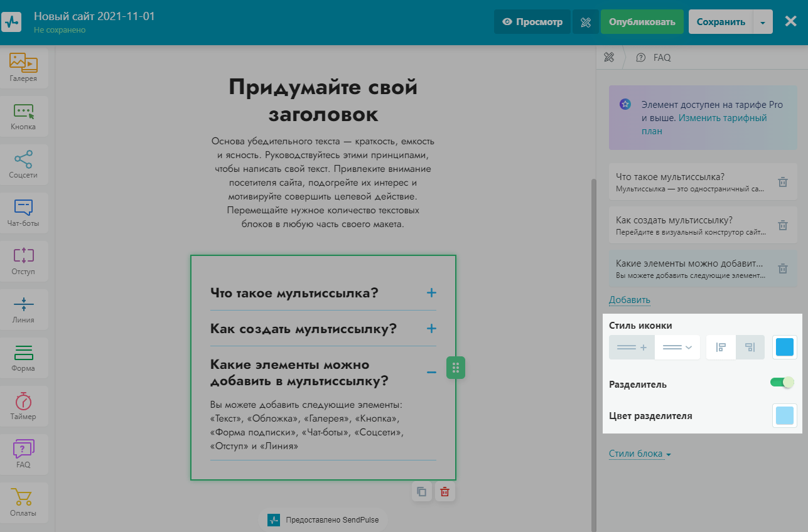Toggle the Разделитель switch off
The height and width of the screenshot is (532, 808).
click(782, 382)
